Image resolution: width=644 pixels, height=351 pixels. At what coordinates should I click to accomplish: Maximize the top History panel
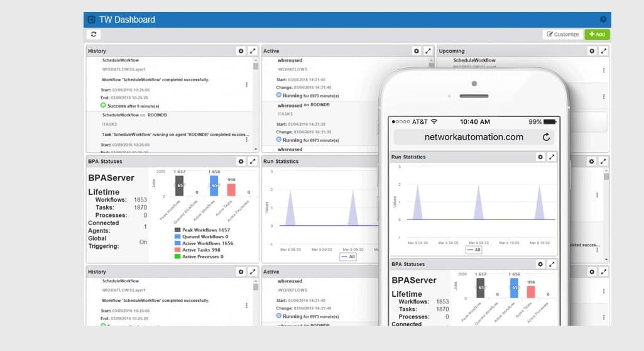[x=253, y=51]
